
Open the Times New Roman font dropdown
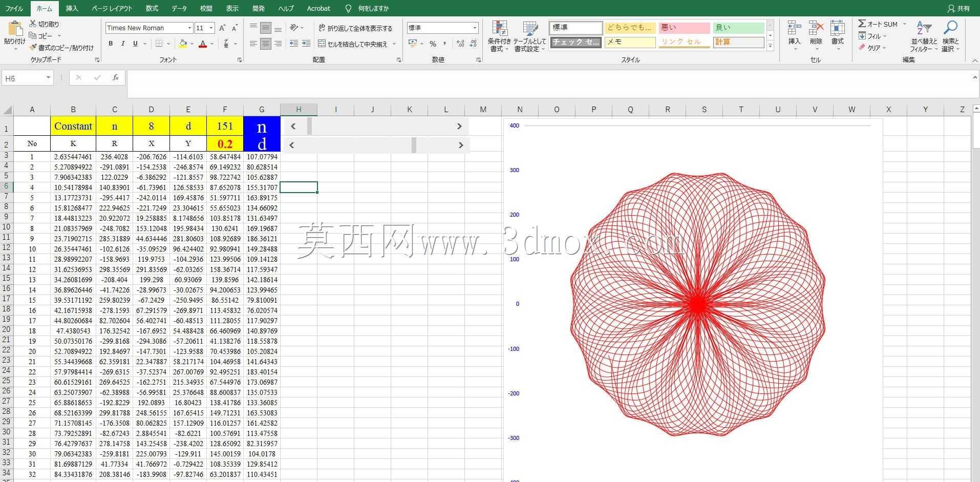click(x=189, y=28)
